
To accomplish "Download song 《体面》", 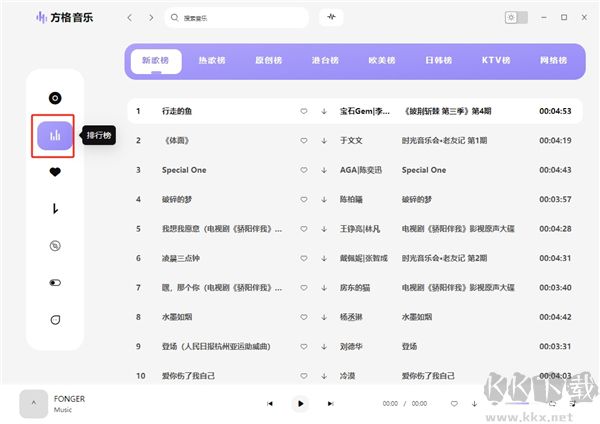I will pos(324,141).
